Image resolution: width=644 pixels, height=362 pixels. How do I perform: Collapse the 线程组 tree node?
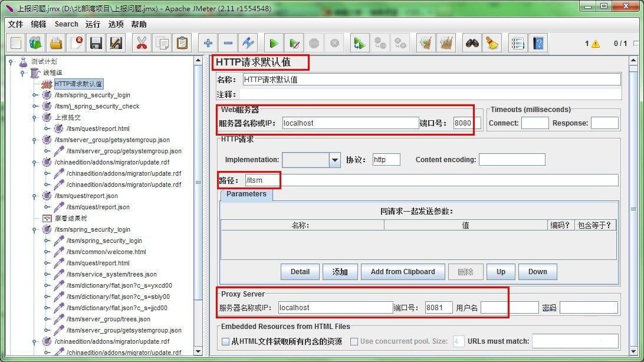[x=23, y=73]
